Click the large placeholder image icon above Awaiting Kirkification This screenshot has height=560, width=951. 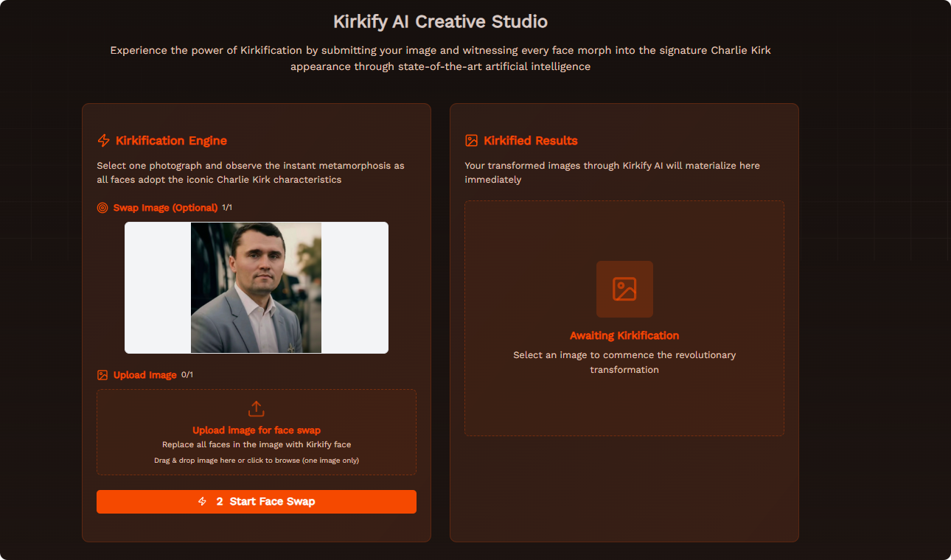coord(624,289)
